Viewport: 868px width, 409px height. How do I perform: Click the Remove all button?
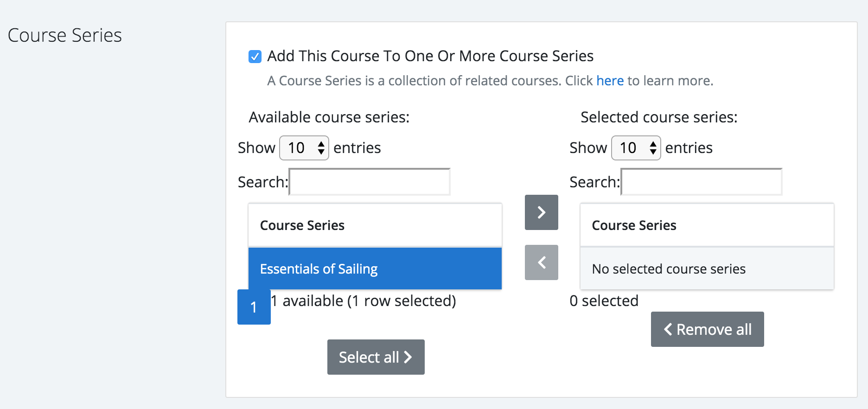click(x=708, y=329)
